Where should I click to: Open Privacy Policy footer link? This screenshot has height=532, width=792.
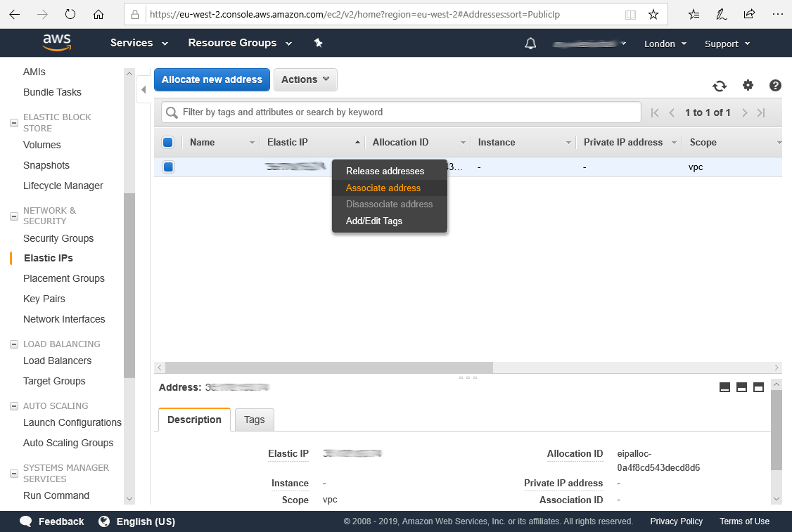(676, 521)
